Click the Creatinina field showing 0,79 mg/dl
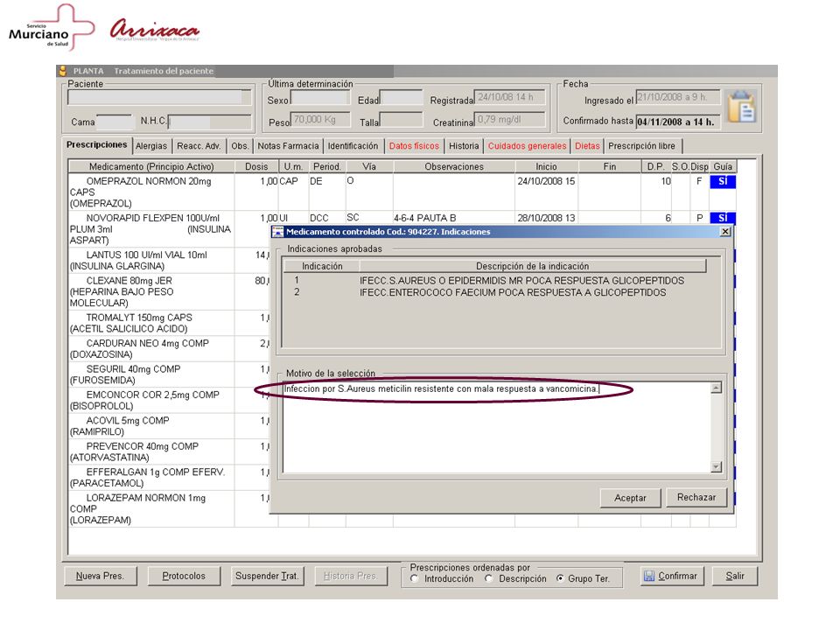The height and width of the screenshot is (630, 840). (x=510, y=120)
